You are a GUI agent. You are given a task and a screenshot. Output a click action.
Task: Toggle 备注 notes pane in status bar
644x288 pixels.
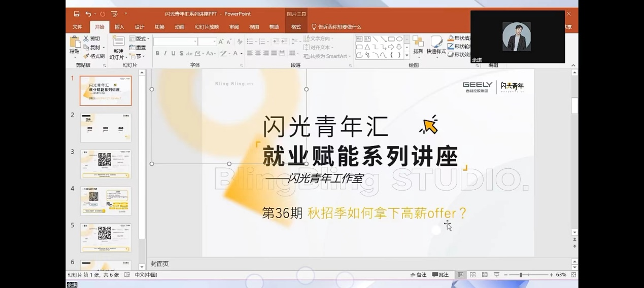pos(419,275)
